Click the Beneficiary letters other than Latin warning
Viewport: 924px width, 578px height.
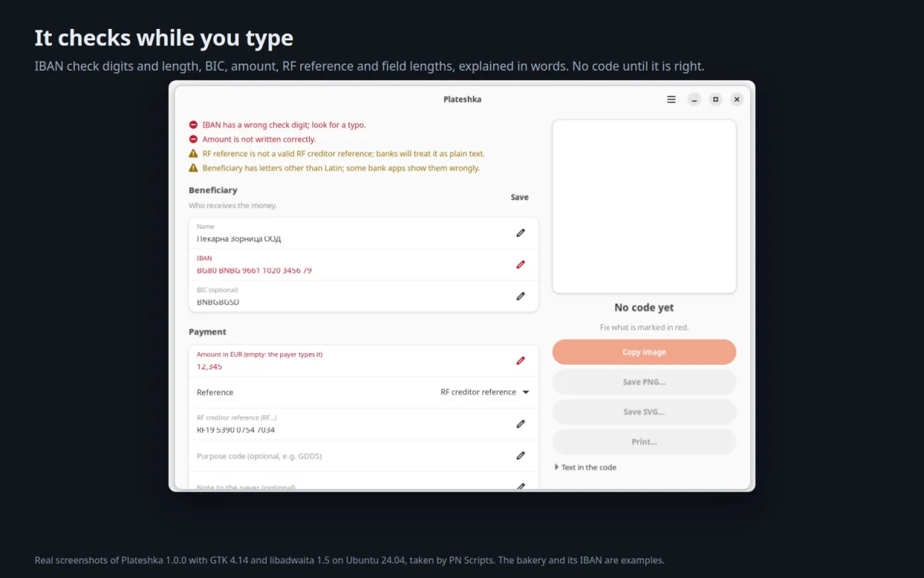coord(341,168)
